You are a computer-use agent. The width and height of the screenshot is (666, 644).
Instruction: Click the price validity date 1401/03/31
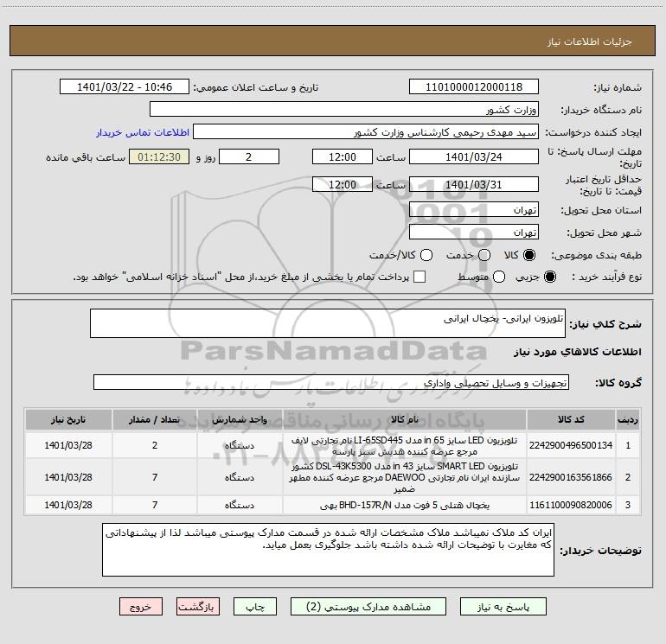tap(474, 184)
